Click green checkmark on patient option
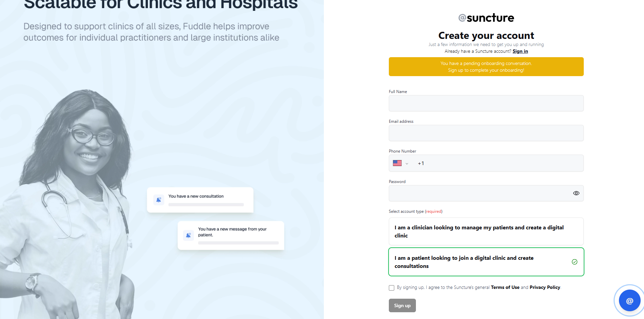 coord(574,262)
